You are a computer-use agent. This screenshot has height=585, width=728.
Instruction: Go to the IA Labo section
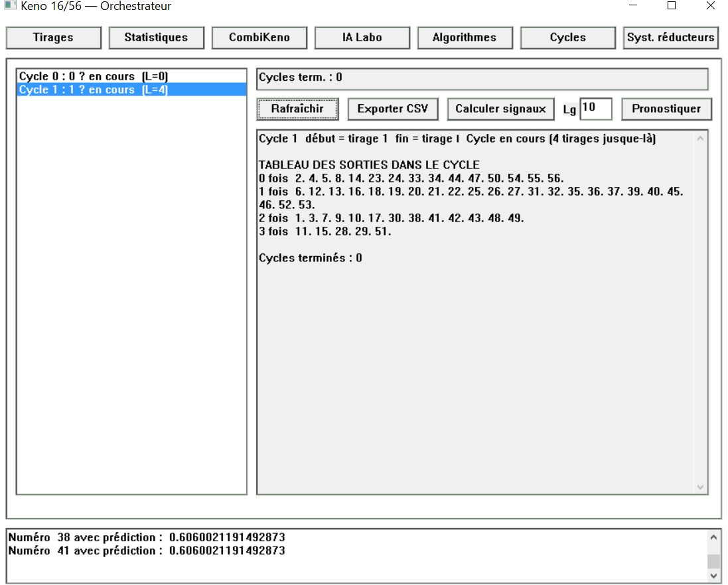(362, 38)
